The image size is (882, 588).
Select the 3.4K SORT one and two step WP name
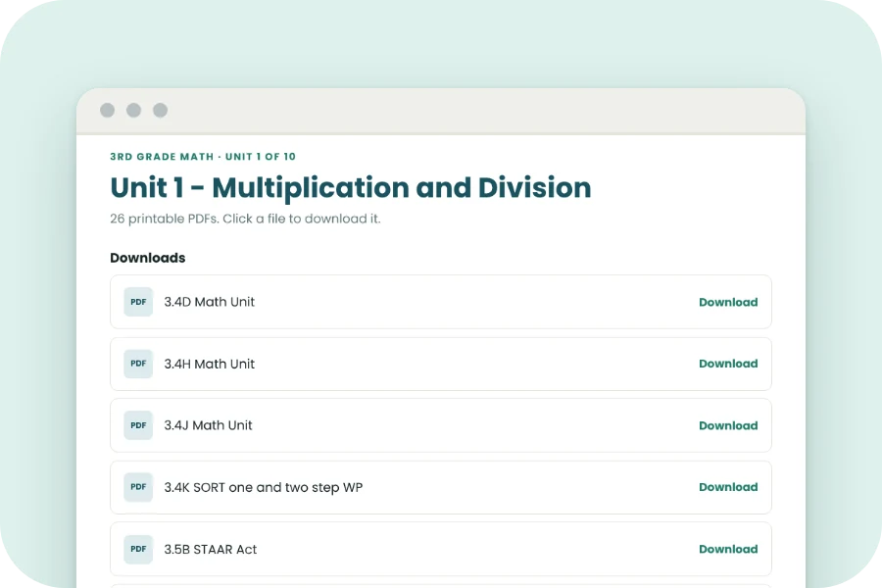pyautogui.click(x=264, y=487)
